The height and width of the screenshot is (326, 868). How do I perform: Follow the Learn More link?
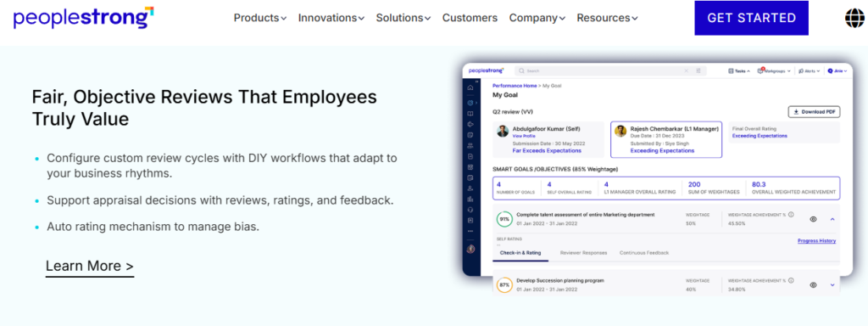coord(90,266)
